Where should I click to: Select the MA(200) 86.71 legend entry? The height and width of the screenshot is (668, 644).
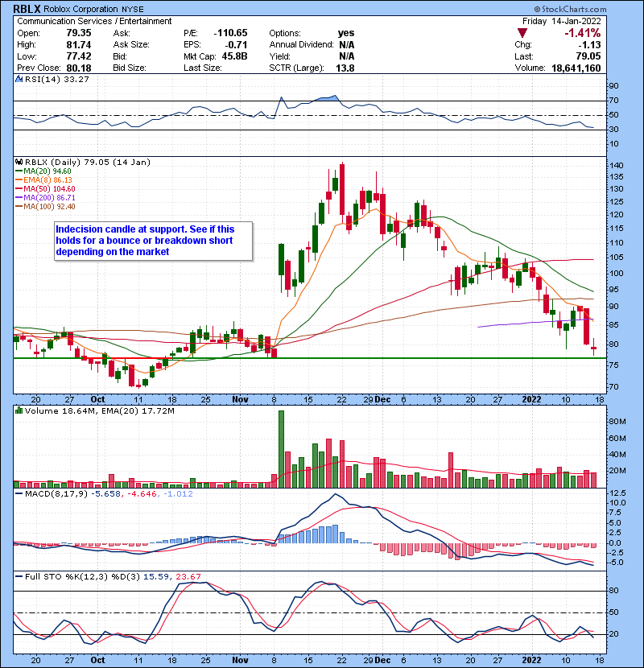[45, 198]
